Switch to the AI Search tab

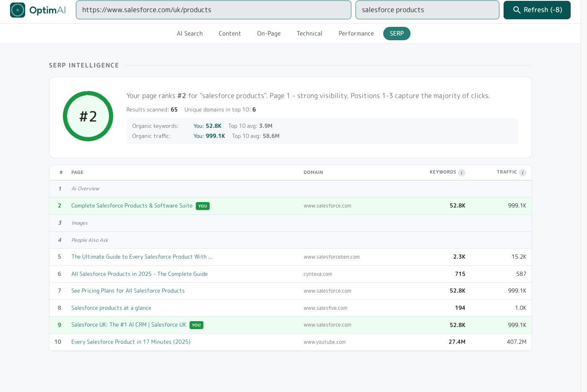(190, 34)
